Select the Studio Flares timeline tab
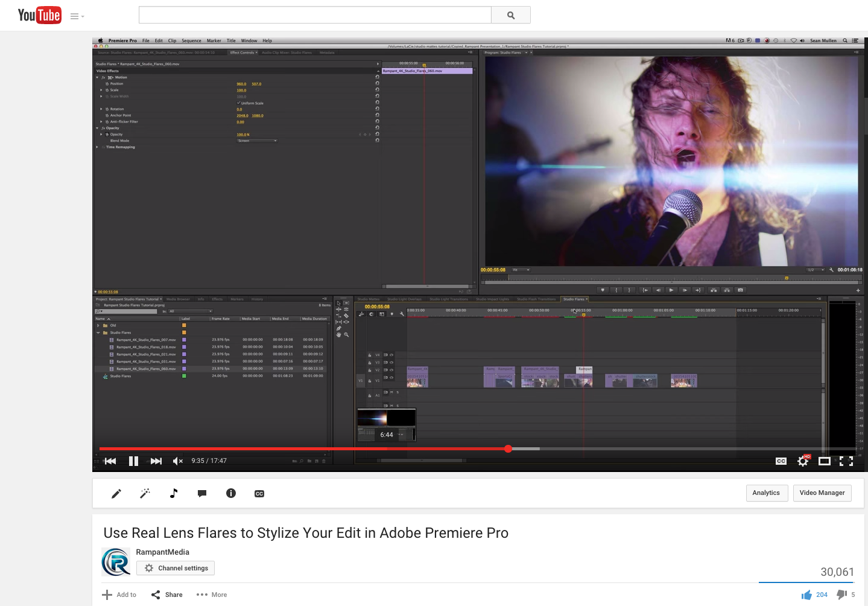The height and width of the screenshot is (606, 868). [574, 299]
